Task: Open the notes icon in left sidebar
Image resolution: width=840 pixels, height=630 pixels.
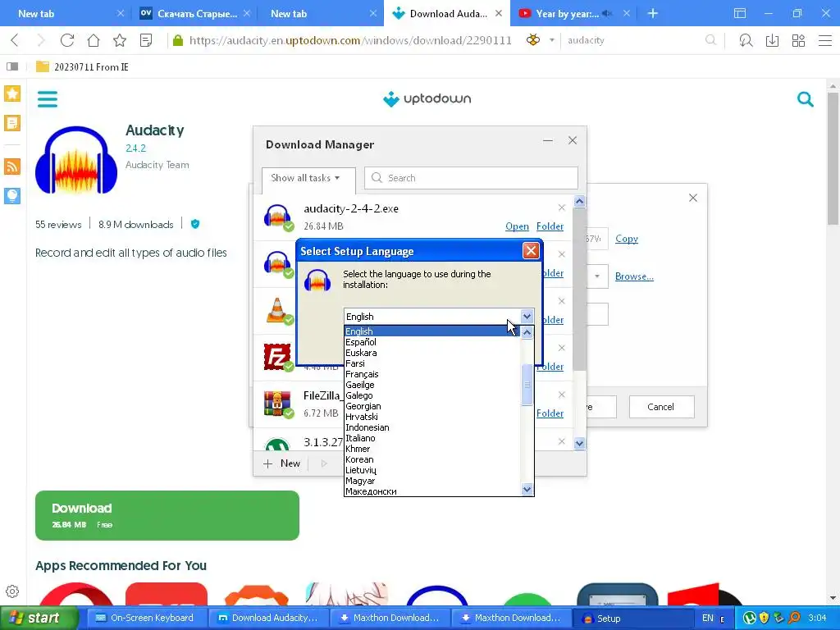Action: (12, 123)
